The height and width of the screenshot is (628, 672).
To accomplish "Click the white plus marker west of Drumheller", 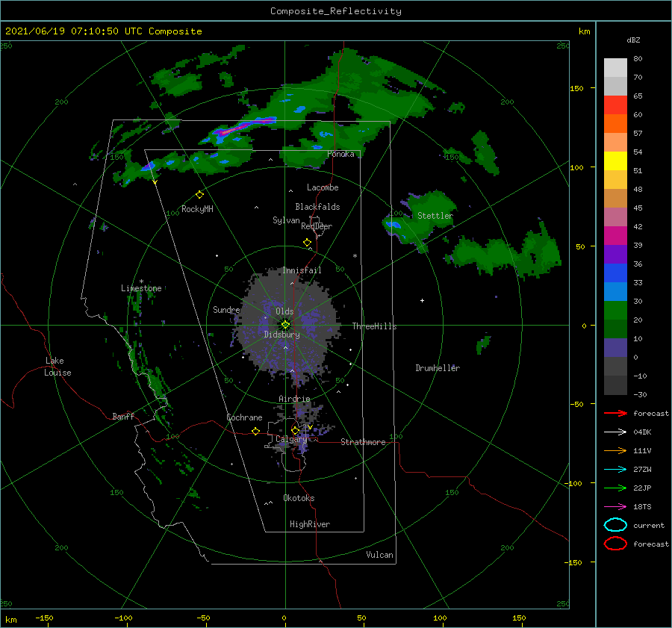I will [x=422, y=300].
